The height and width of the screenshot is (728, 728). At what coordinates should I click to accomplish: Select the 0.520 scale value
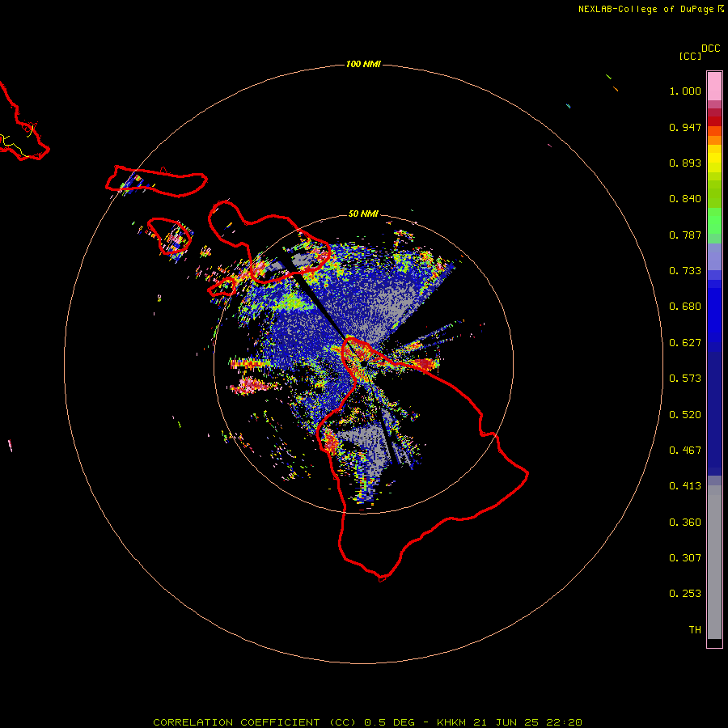pos(685,415)
